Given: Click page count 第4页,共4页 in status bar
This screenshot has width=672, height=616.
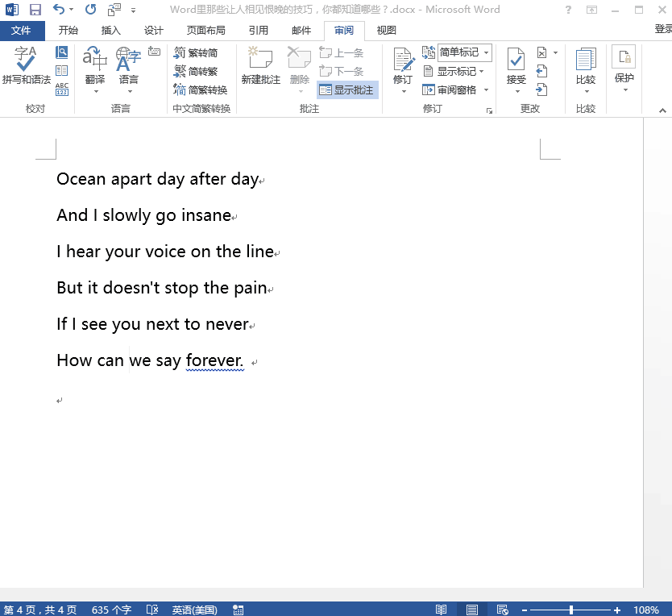Looking at the screenshot, I should pyautogui.click(x=40, y=610).
